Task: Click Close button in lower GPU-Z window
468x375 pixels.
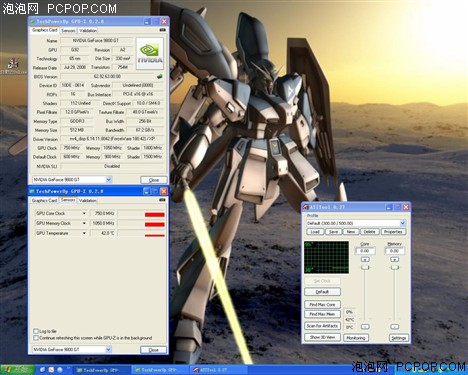Action: (154, 350)
